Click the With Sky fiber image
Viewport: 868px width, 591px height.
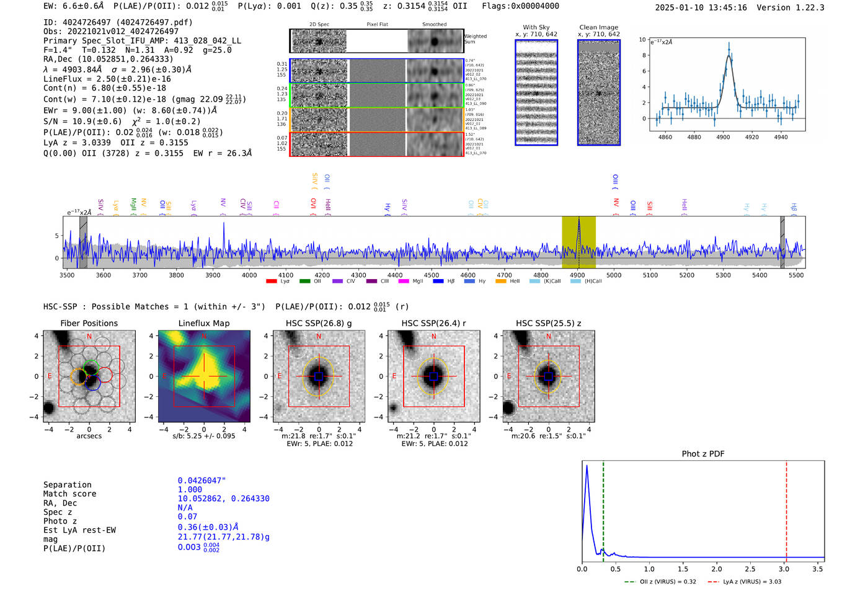[x=536, y=93]
